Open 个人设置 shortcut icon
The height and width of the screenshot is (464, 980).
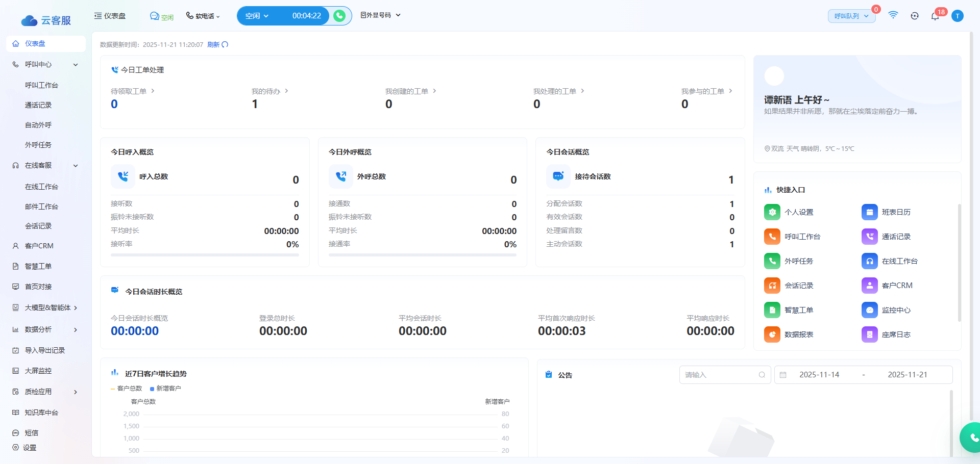tap(772, 212)
